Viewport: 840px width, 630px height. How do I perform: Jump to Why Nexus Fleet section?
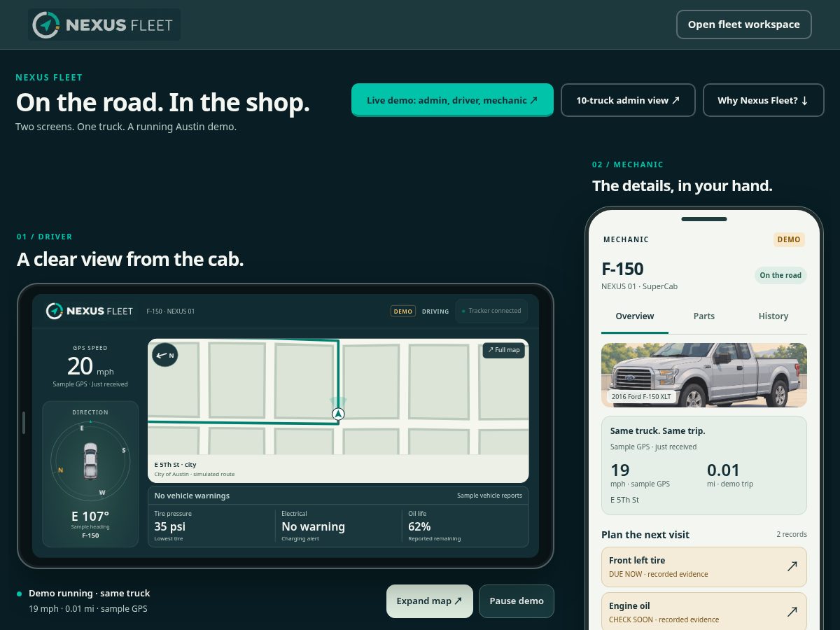763,100
